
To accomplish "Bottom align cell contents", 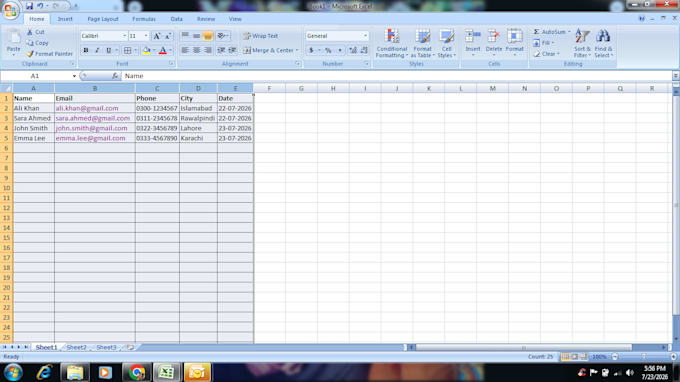I will [208, 36].
